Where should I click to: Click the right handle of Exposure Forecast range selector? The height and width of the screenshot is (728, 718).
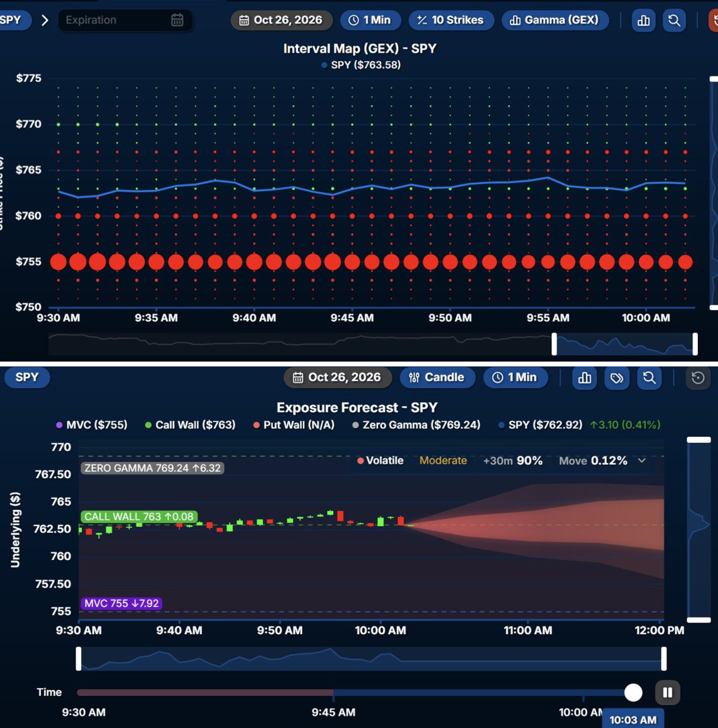tap(664, 659)
